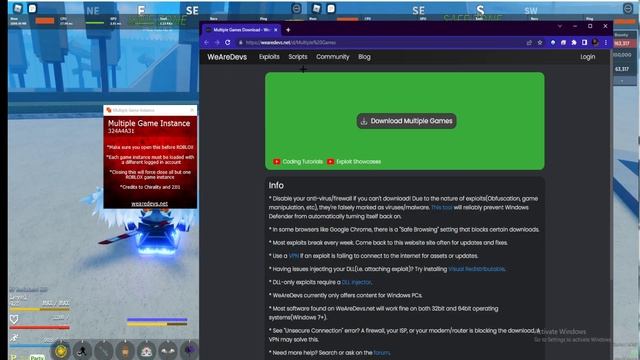Click the second extension icon before the puzzle icon
The height and width of the screenshot is (360, 640).
point(563,42)
